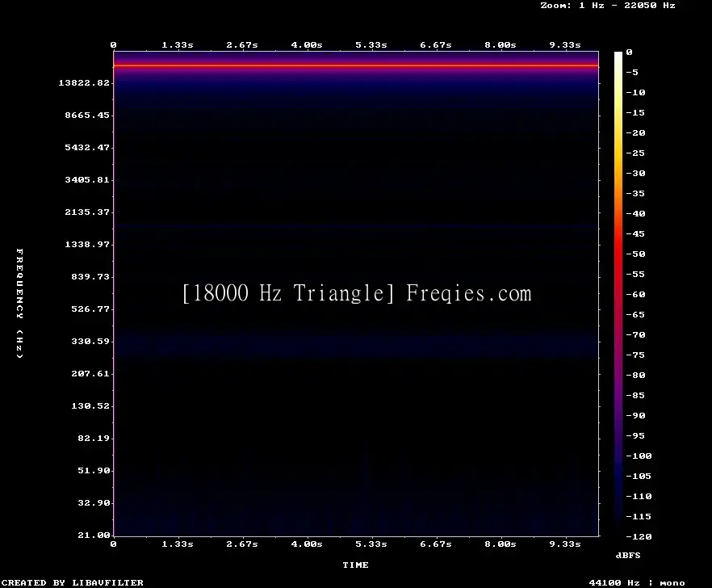Click the '-40' dBFS scale label
Image resolution: width=712 pixels, height=588 pixels.
click(635, 213)
